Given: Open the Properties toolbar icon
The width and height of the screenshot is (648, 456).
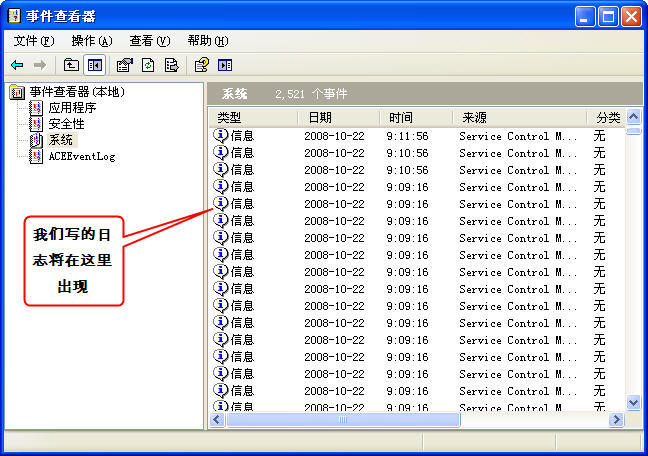Looking at the screenshot, I should tap(124, 65).
